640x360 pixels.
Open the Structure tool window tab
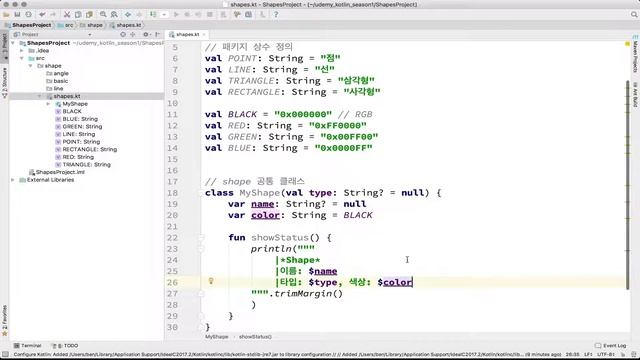4,83
